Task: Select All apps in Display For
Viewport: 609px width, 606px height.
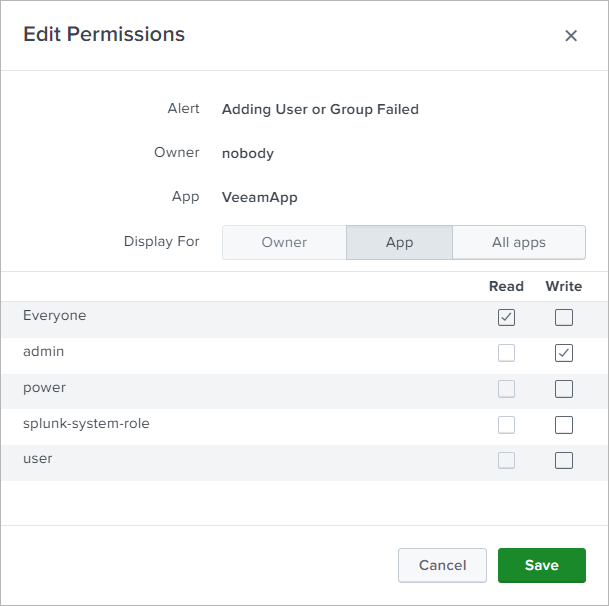Action: click(519, 243)
